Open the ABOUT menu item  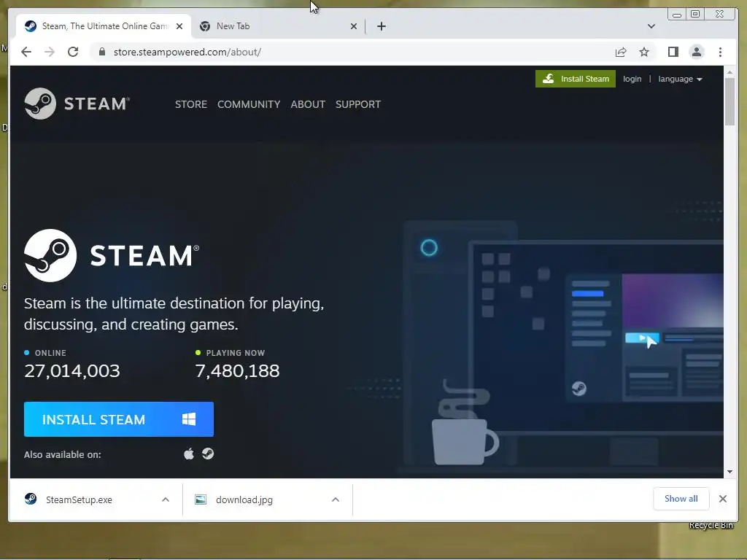click(x=308, y=104)
